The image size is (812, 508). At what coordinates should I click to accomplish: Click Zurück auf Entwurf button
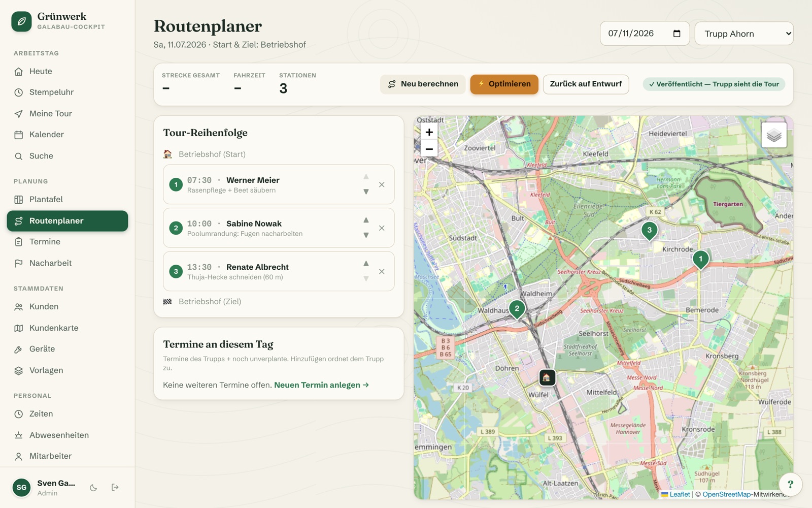(x=586, y=84)
